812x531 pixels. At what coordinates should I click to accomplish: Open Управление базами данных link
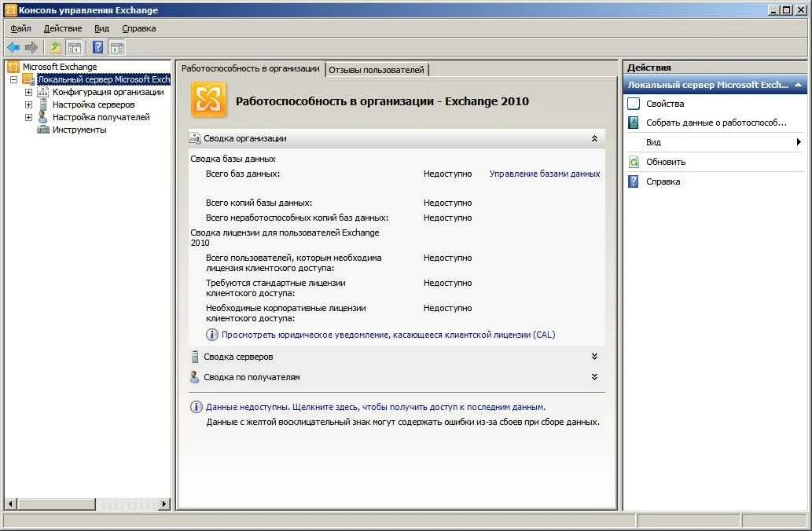545,174
